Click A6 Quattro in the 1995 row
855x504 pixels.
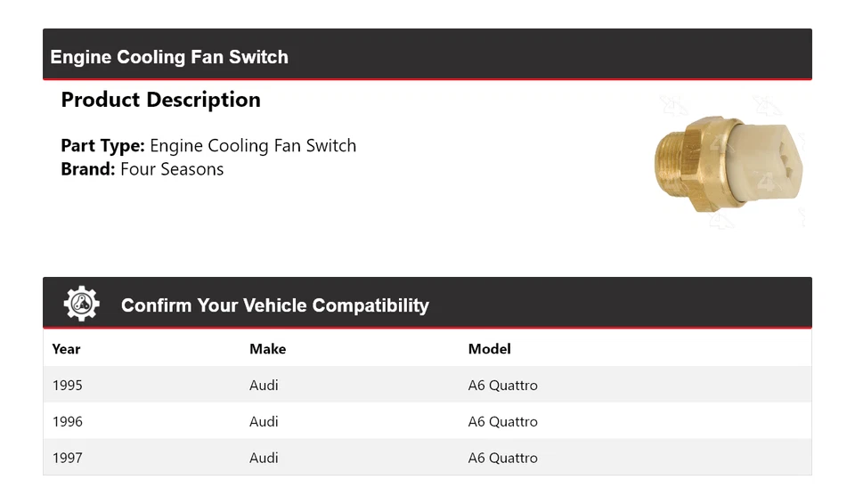502,386
